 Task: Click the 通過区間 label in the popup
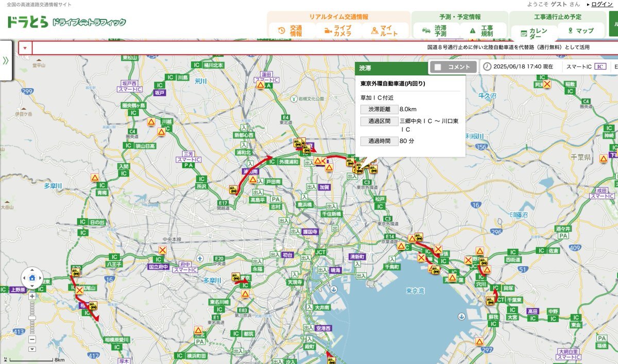click(x=379, y=122)
